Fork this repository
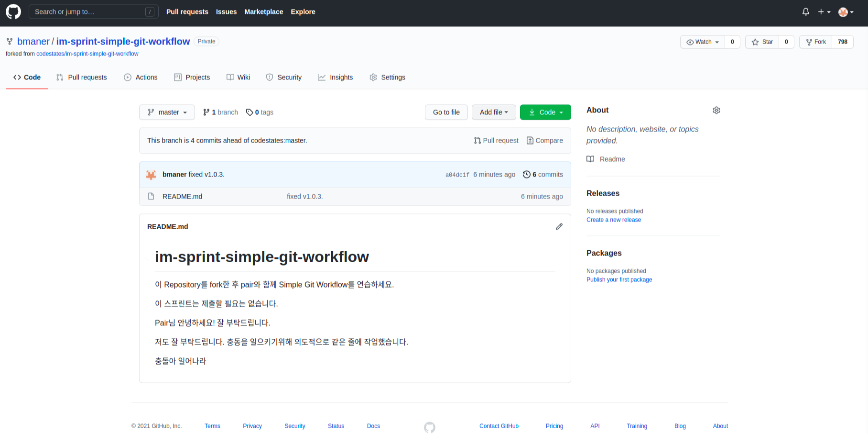The height and width of the screenshot is (434, 868). point(815,42)
